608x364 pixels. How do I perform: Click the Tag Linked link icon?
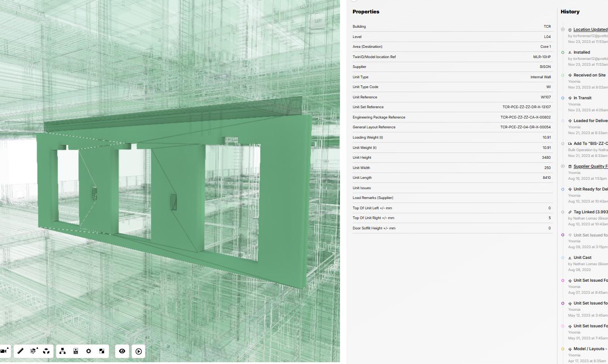click(x=570, y=212)
